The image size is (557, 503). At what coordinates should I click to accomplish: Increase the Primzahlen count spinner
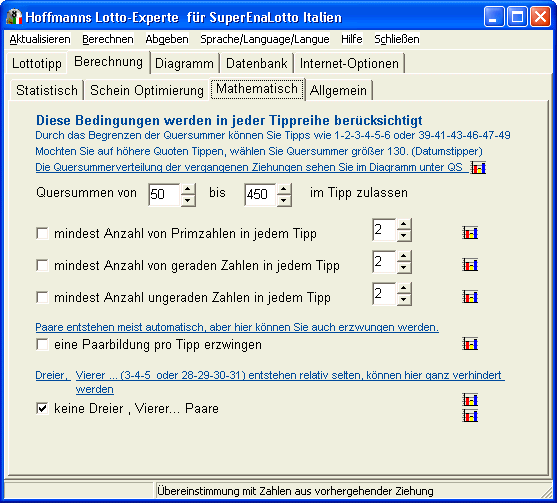[x=404, y=224]
